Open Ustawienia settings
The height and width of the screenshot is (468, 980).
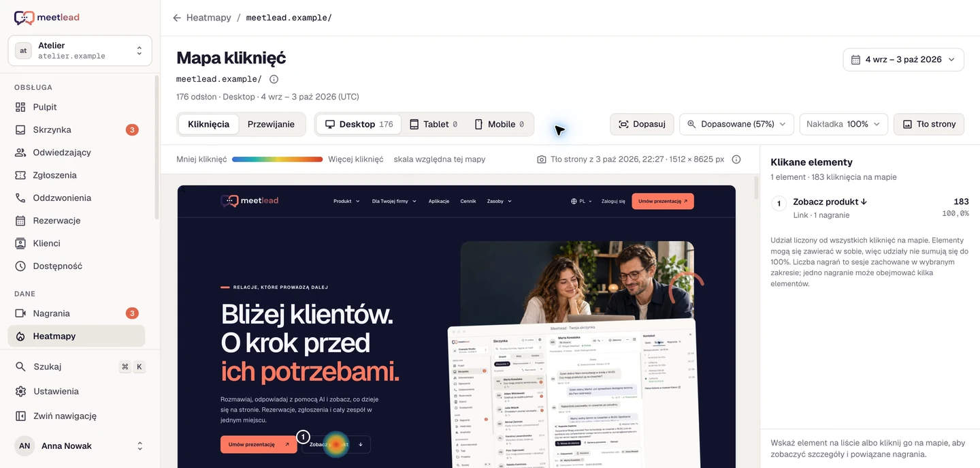(x=80, y=392)
